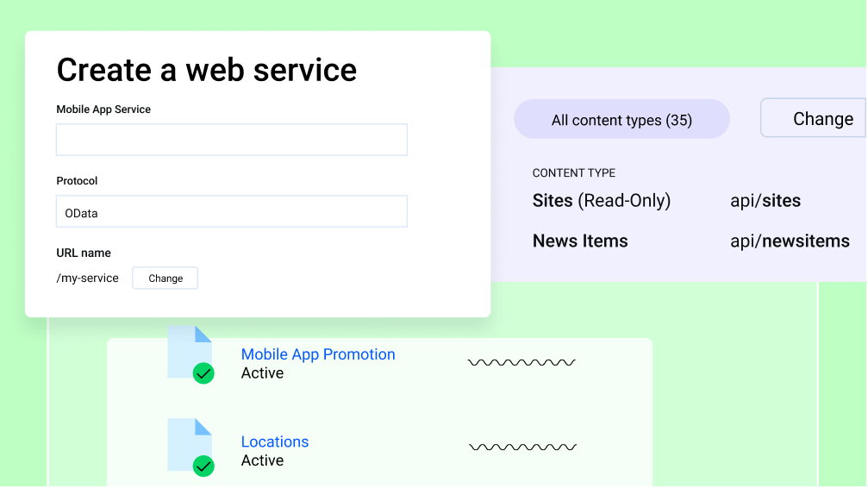Screen dimensions: 868x488
Task: Click green checkmark on Locations
Action: pyautogui.click(x=203, y=466)
